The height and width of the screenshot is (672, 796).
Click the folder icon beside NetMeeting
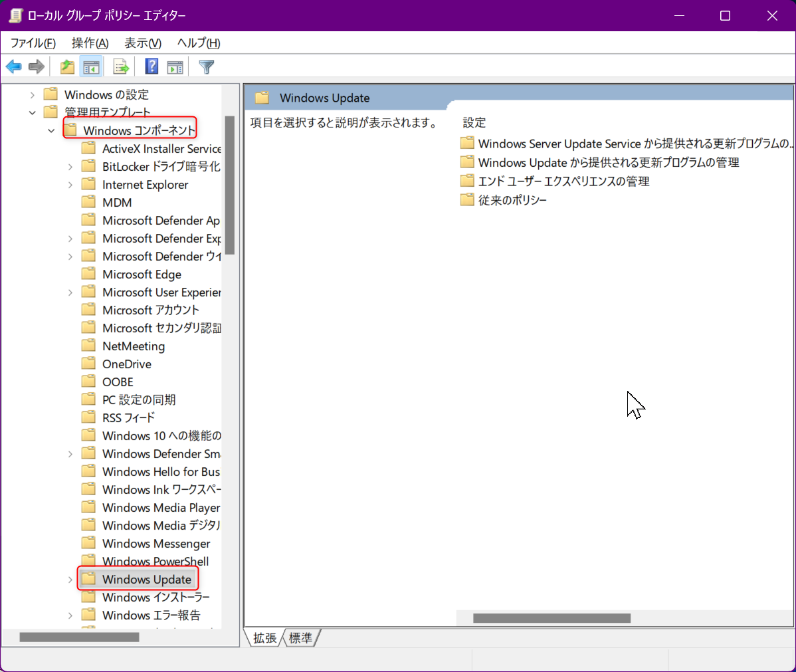coord(89,346)
